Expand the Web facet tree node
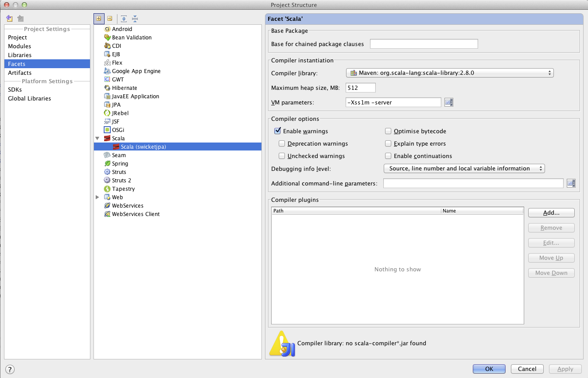The height and width of the screenshot is (378, 588). [97, 197]
